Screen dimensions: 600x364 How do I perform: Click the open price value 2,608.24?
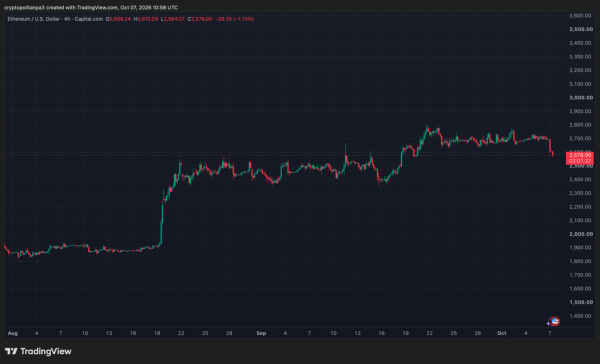coord(120,19)
